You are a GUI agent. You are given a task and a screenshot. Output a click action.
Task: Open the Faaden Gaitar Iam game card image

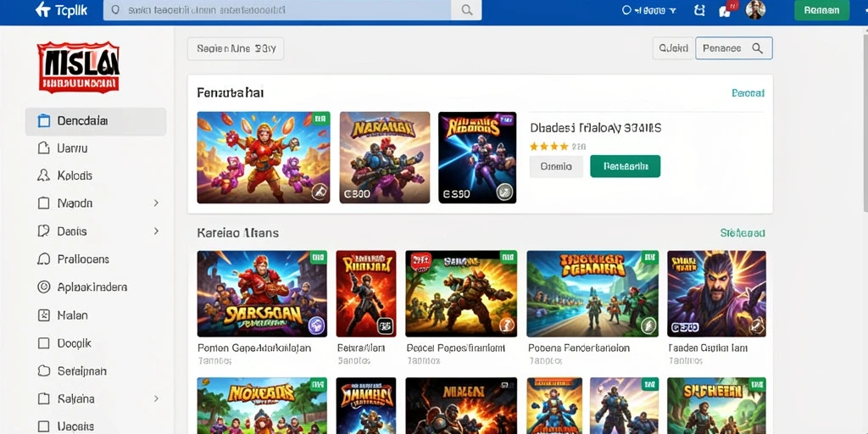click(x=716, y=294)
